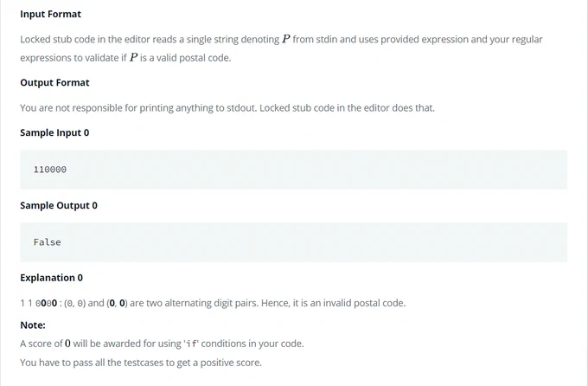Click the bold 0 in 'A score of 0'
Screen dimensions: 588x386
[67, 344]
